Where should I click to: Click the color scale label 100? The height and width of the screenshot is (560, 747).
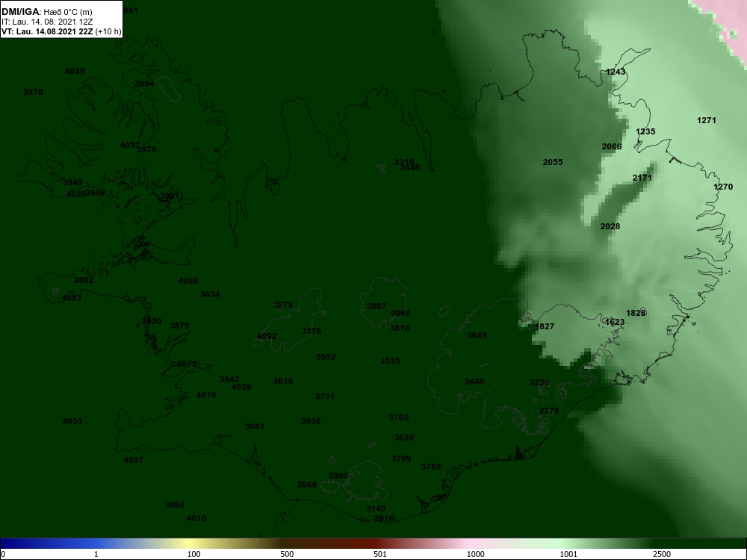193,554
